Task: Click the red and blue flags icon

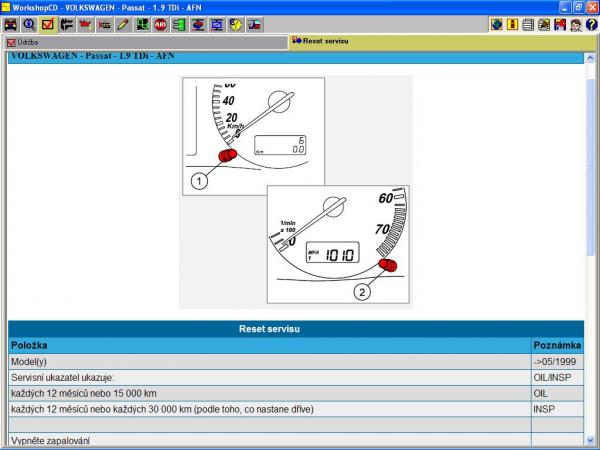Action: pos(559,24)
